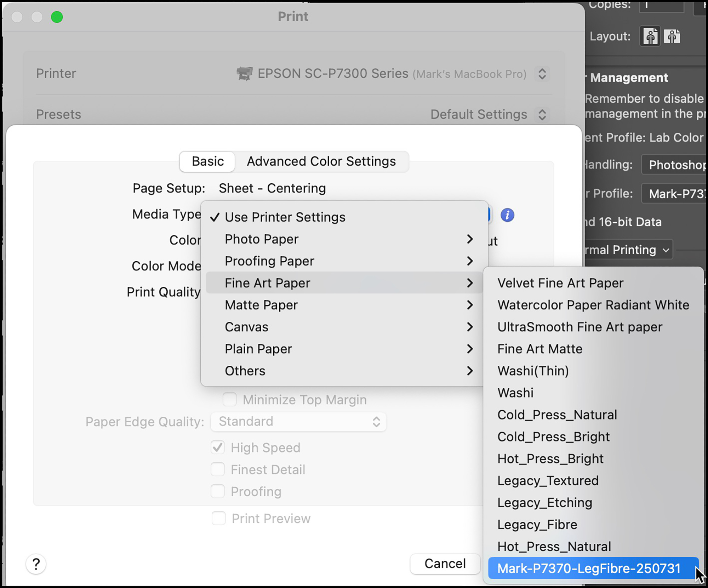
Task: Toggle Minimize Top Margin checkbox
Action: (x=229, y=400)
